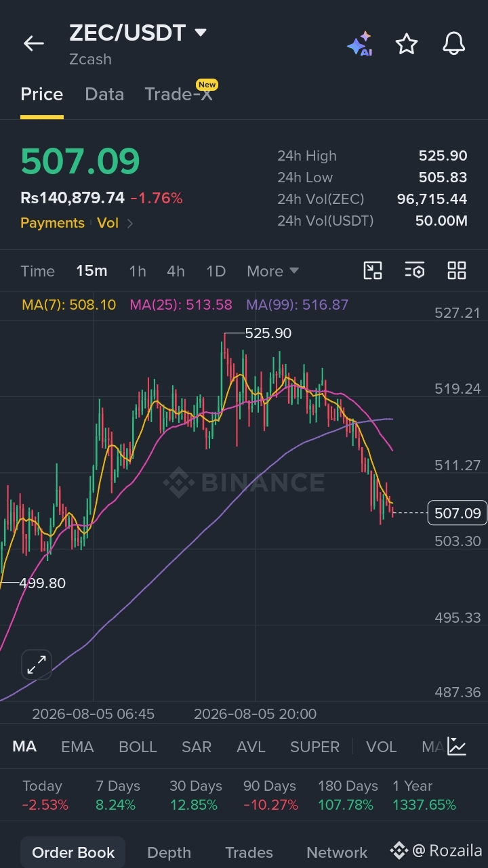The width and height of the screenshot is (488, 868).
Task: View 30 Days 12.85% performance
Action: pos(196,795)
